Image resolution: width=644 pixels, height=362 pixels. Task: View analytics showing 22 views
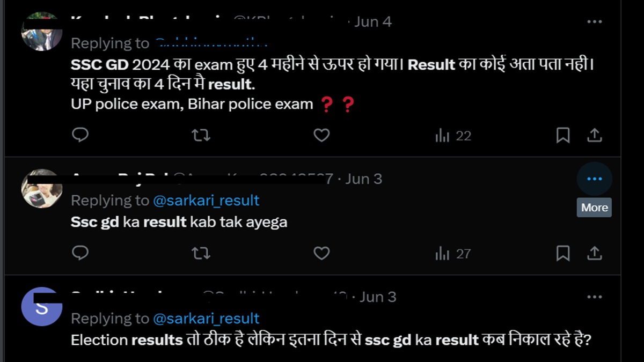(453, 136)
